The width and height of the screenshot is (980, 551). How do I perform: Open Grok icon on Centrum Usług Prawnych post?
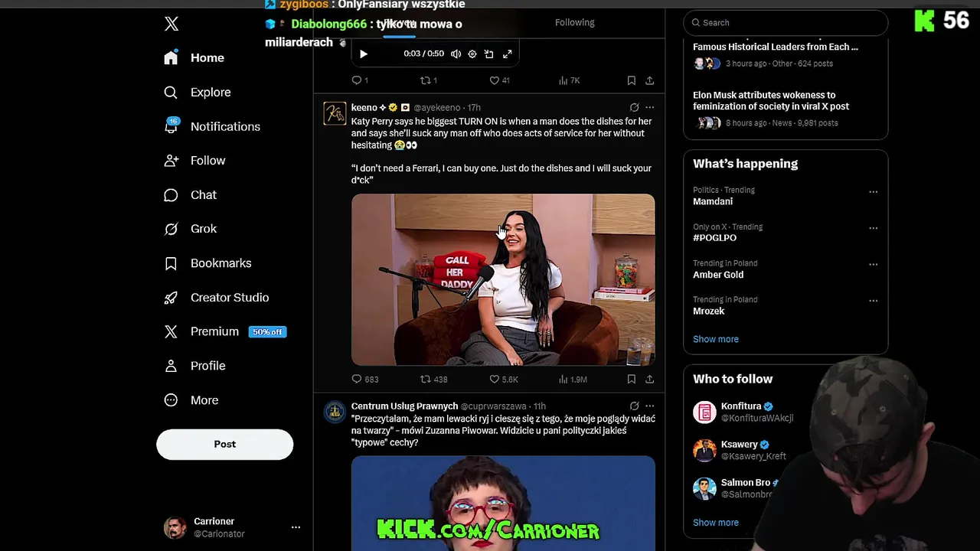tap(634, 406)
